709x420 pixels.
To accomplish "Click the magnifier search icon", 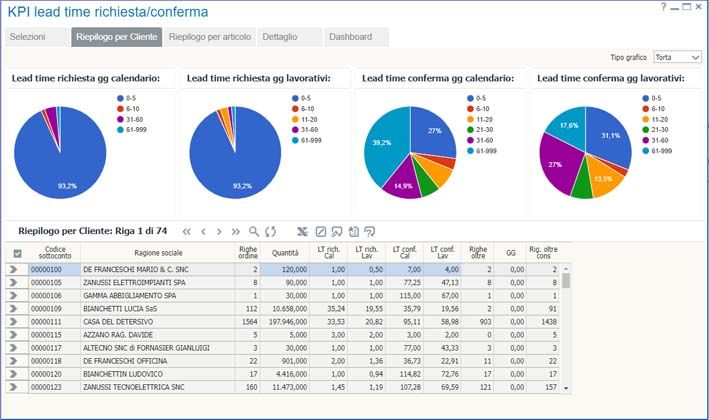I will point(254,231).
